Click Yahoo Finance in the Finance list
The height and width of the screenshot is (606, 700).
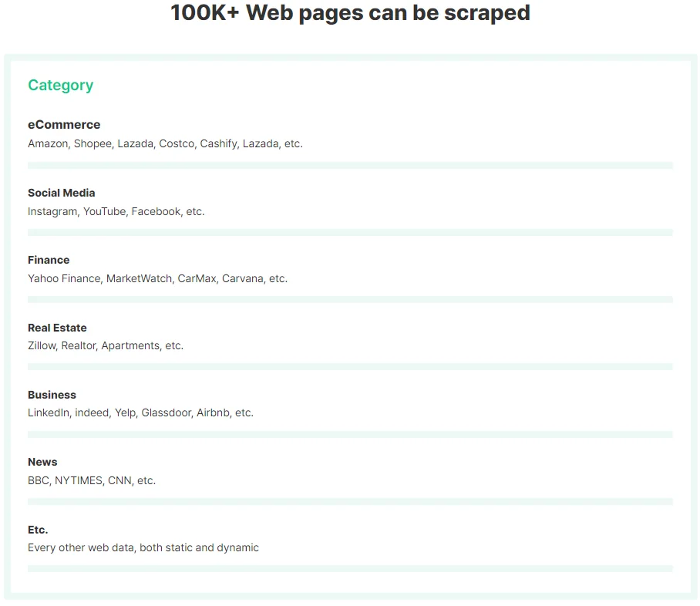coord(65,278)
